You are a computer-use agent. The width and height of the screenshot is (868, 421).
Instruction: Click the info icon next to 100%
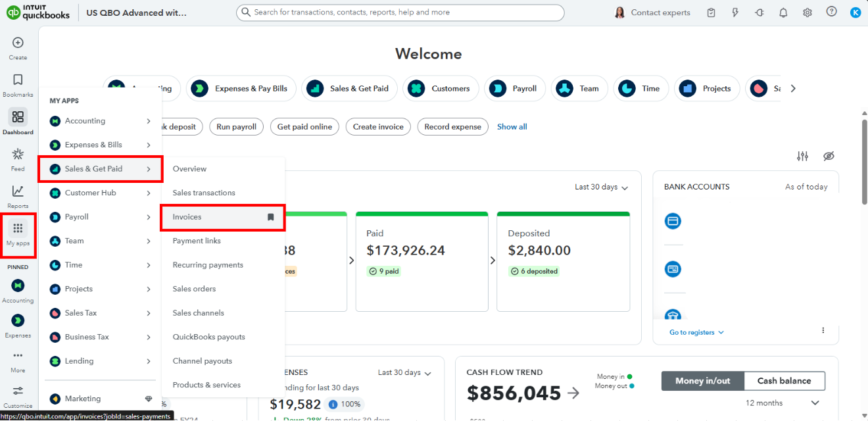tap(333, 405)
